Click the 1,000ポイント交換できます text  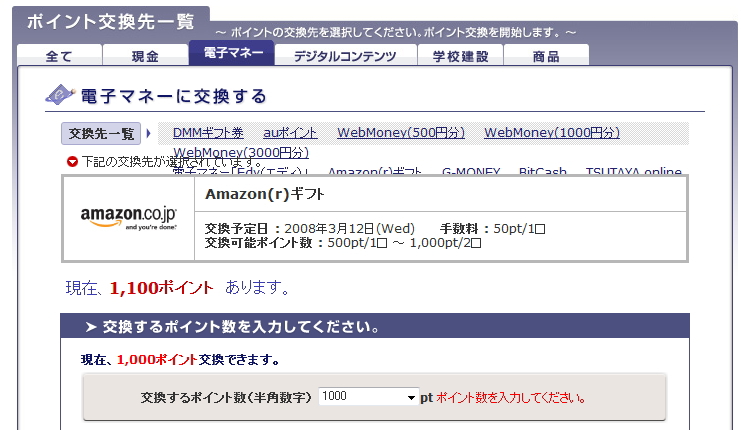(180, 360)
